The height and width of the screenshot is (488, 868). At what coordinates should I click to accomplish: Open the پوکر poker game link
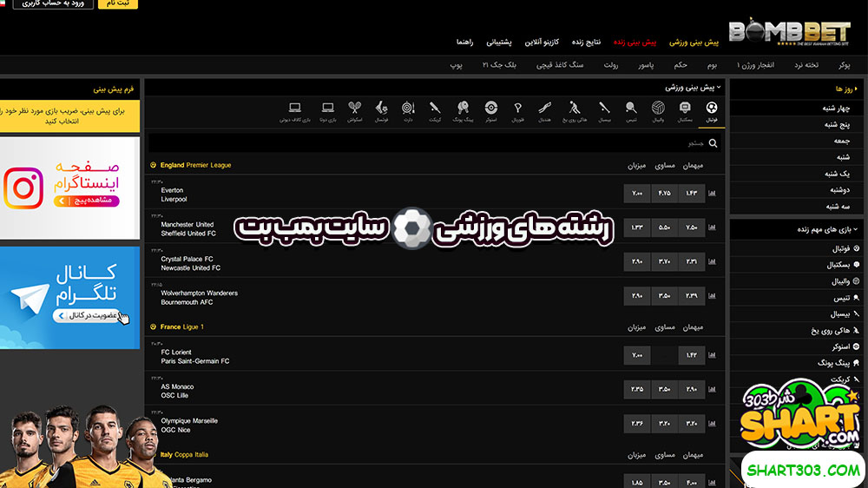(x=845, y=65)
